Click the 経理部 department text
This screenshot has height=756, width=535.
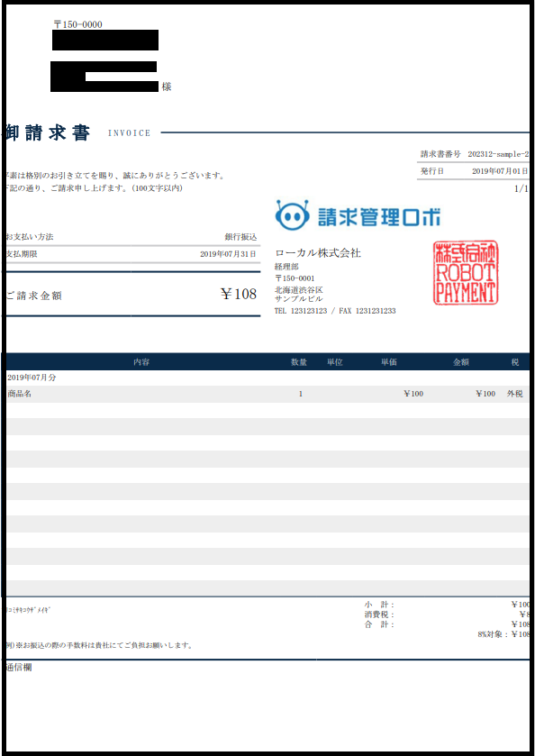pos(286,267)
